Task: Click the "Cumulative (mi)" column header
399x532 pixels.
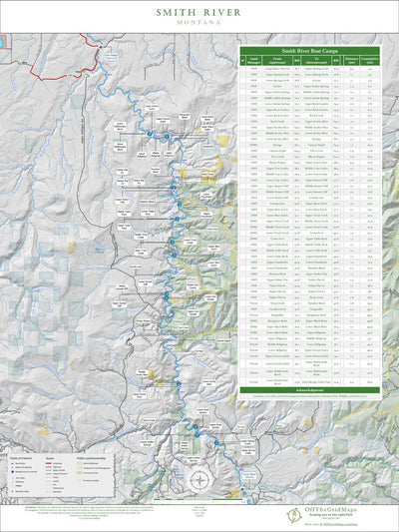Action: click(x=370, y=61)
